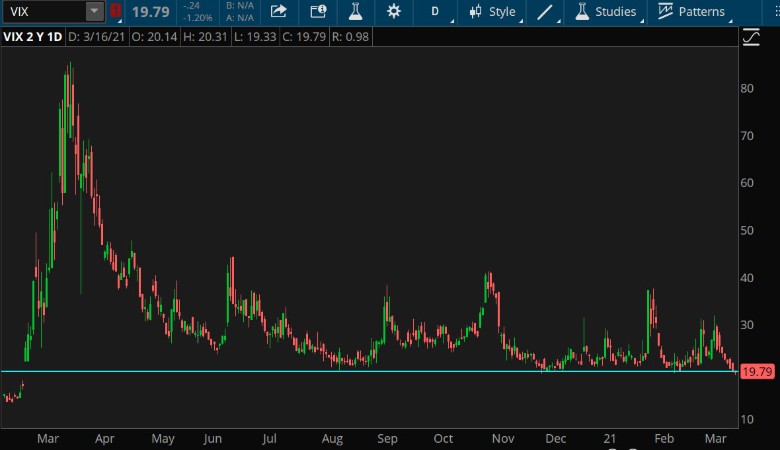
Task: Click the bid/ask B: N/A readout
Action: pyautogui.click(x=239, y=5)
